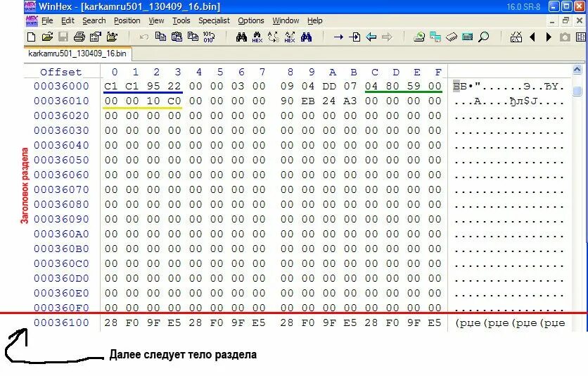The height and width of the screenshot is (376, 588).
Task: Open the View menu
Action: click(156, 20)
